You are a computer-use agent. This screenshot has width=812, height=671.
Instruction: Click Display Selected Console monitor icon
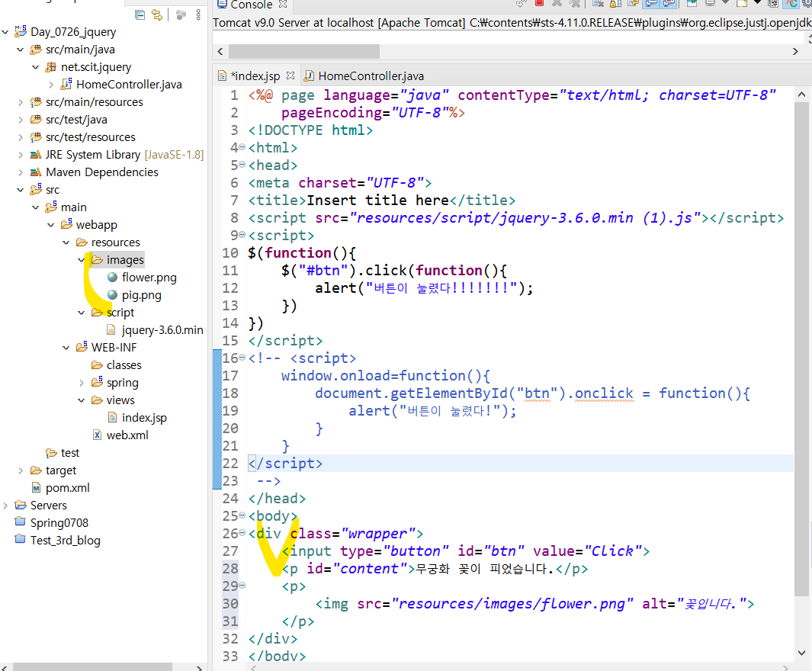pyautogui.click(x=711, y=3)
